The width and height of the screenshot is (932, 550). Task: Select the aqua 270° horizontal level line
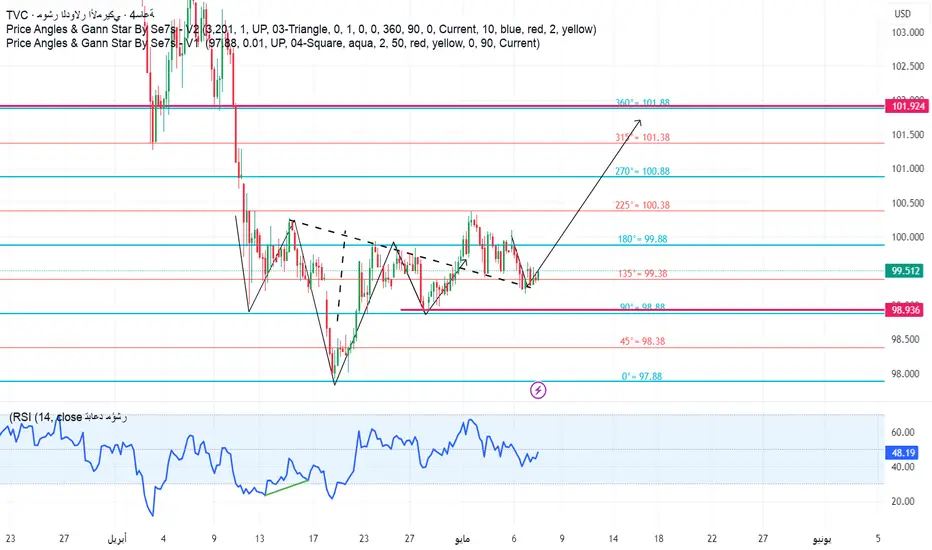click(400, 177)
